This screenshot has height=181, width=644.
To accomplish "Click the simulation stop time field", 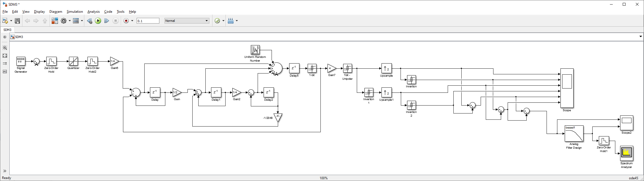I will tap(148, 21).
